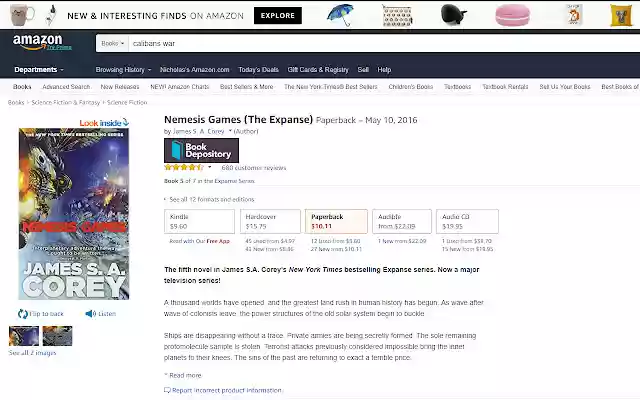Image resolution: width=640 pixels, height=400 pixels.
Task: Select the Hardcover format $15.75
Action: tap(270, 221)
